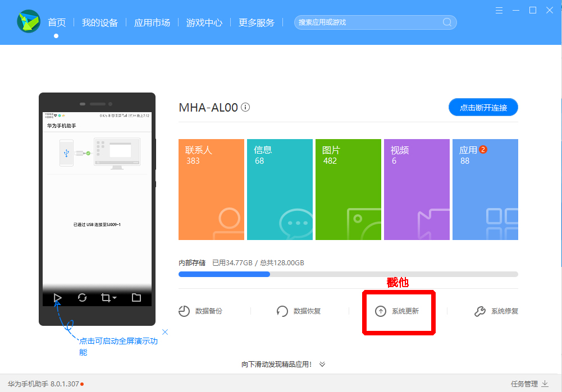Click 点击断开连接 button
The height and width of the screenshot is (392, 562).
tap(483, 108)
